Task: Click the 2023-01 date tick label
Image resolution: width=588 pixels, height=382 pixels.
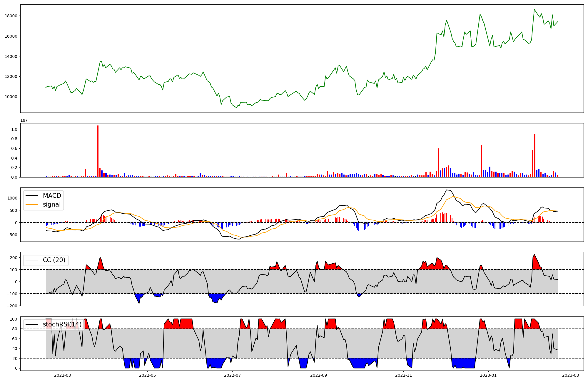Action: point(489,375)
